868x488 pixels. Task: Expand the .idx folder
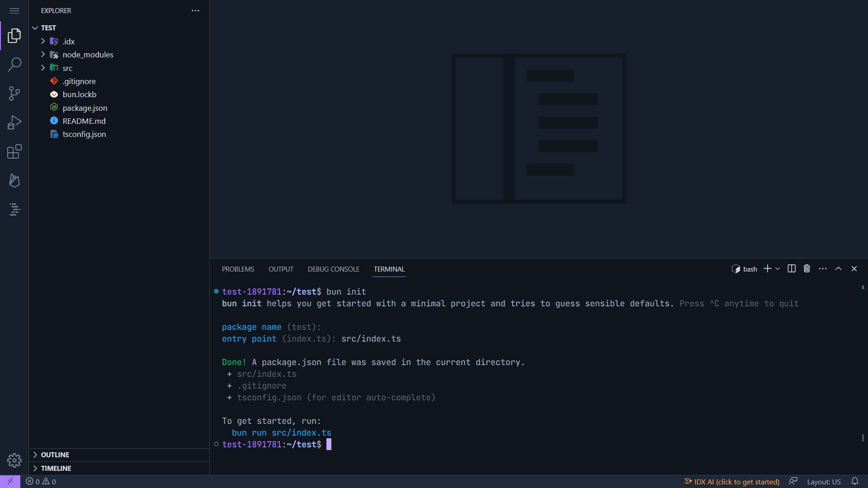point(119,41)
